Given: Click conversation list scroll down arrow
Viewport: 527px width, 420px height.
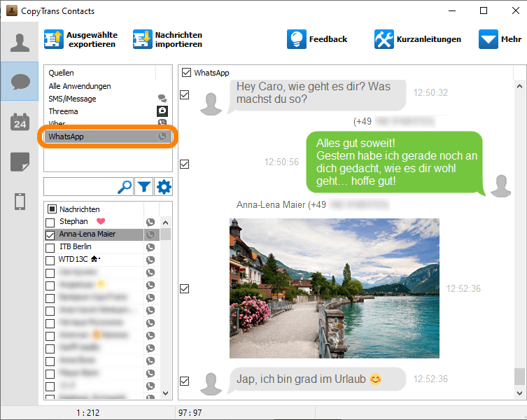Looking at the screenshot, I should pyautogui.click(x=165, y=393).
